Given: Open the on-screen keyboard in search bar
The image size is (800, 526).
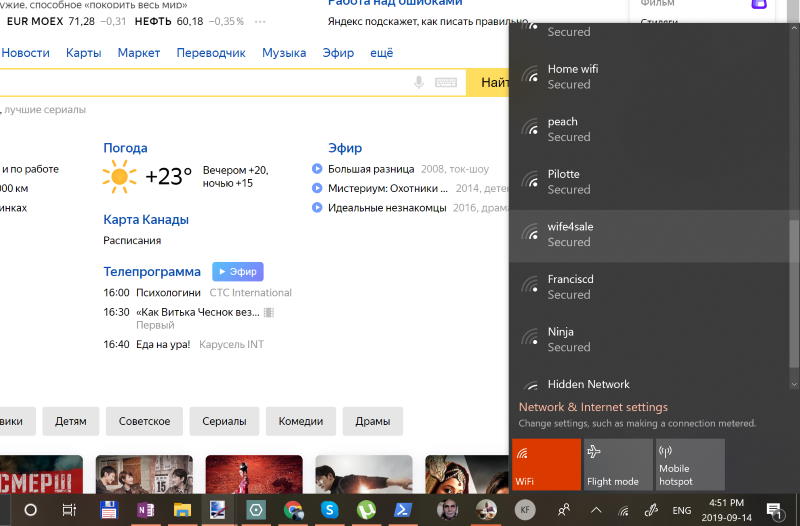Looking at the screenshot, I should (446, 83).
